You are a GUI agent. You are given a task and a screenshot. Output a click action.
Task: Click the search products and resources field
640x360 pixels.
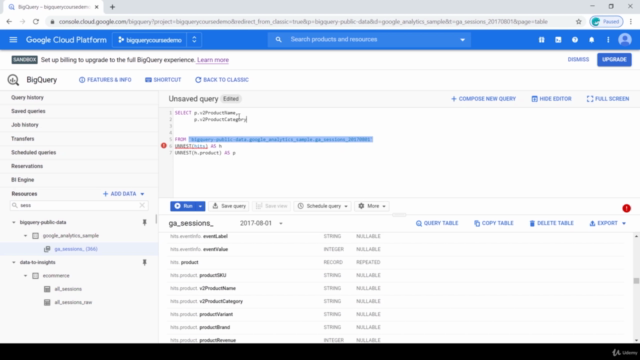(369, 40)
